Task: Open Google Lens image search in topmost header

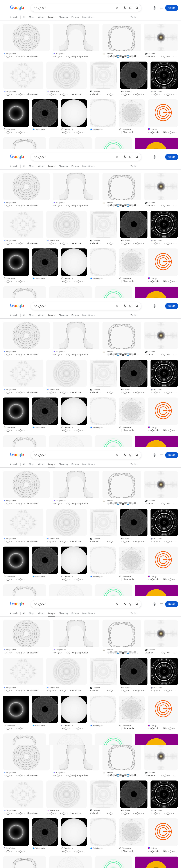Action: point(131,8)
